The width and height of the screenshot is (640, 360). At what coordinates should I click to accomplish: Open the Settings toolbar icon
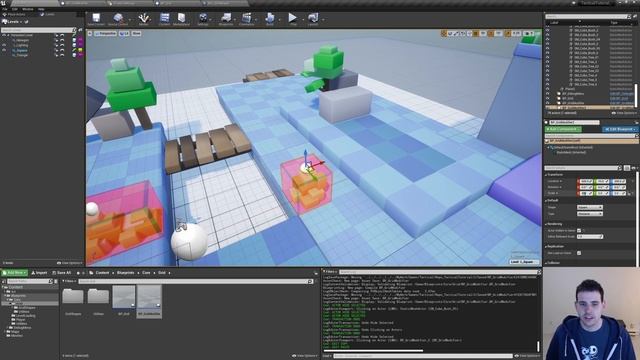pos(203,18)
